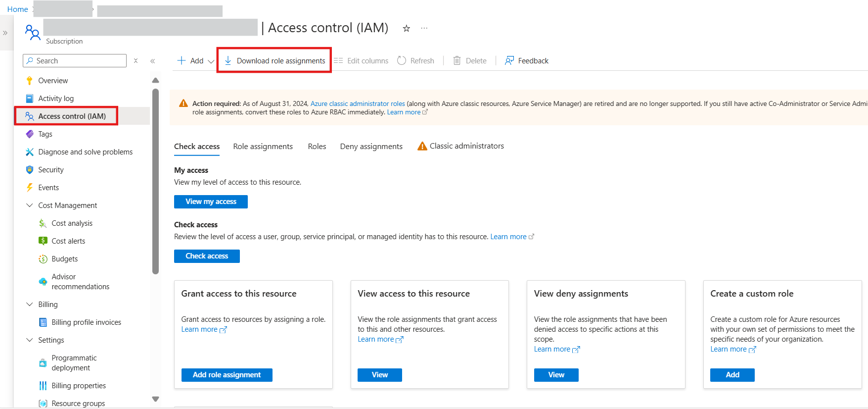Open Learn more in the Action required banner
868x409 pixels.
[x=407, y=112]
